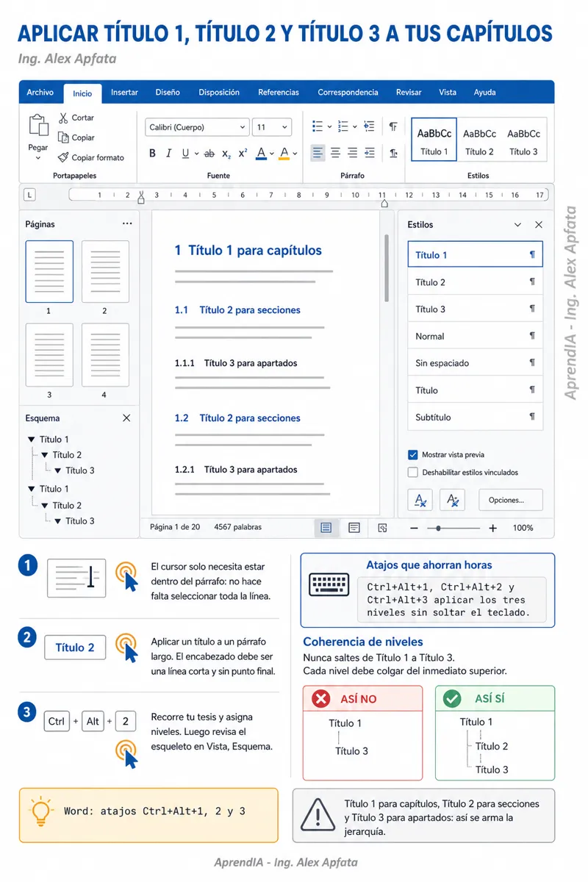Click the Cortar scissors icon
This screenshot has height=882, width=588.
(x=62, y=118)
